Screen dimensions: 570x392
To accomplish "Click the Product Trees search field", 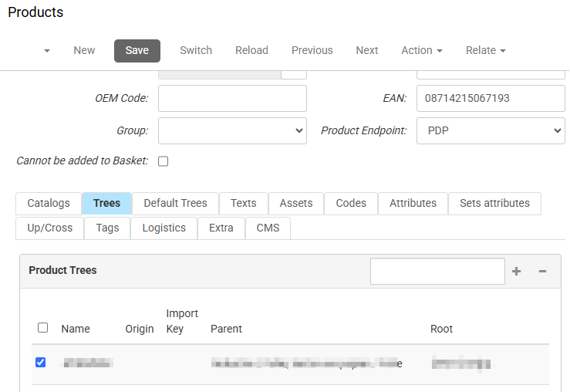I will tap(437, 272).
